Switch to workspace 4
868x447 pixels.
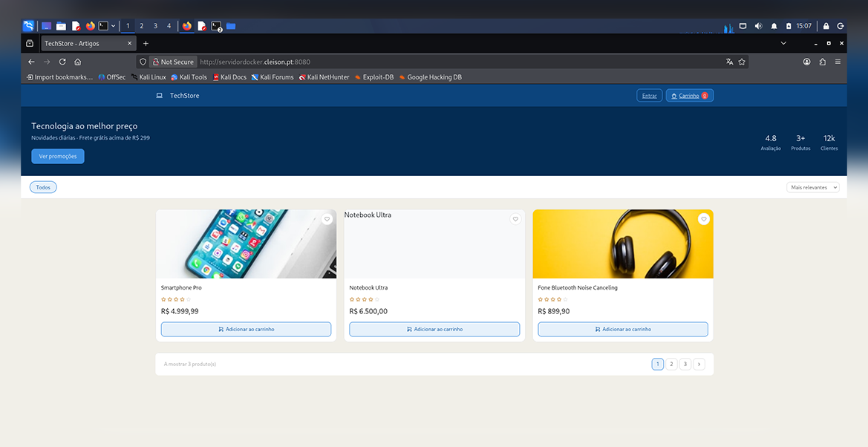pos(169,26)
